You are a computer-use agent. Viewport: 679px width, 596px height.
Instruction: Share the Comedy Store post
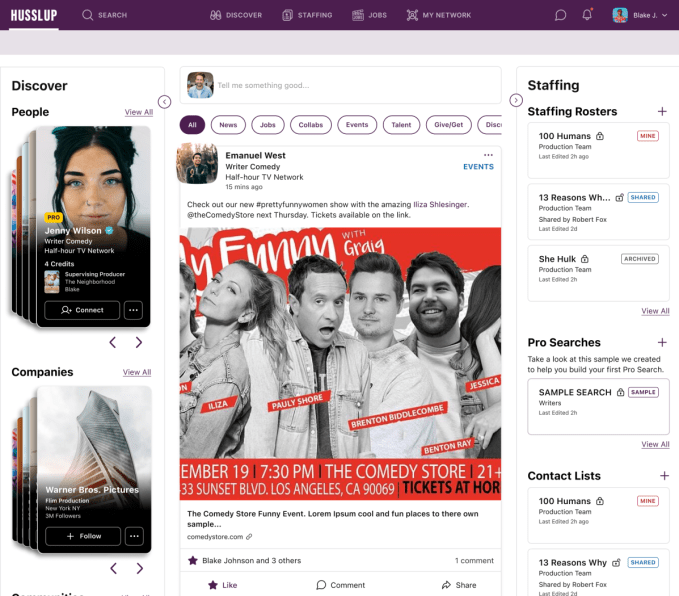click(x=459, y=585)
